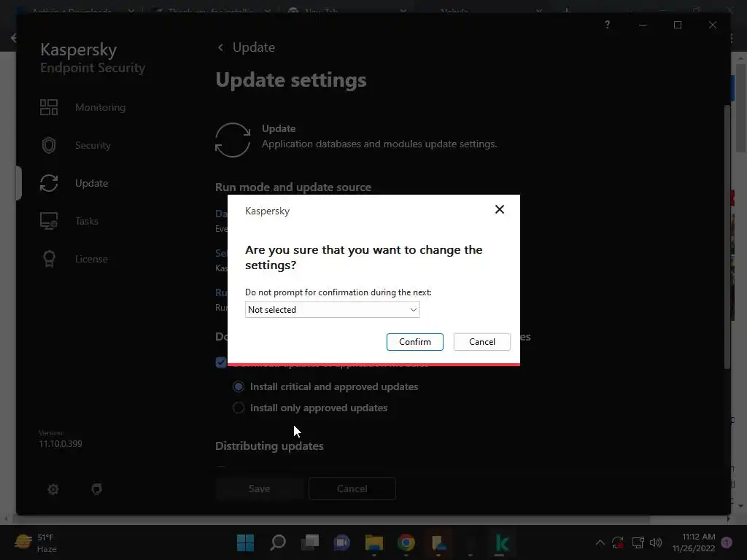Click the Update settings vertical scrollbar
Viewport: 747px width, 560px height.
coord(727,236)
